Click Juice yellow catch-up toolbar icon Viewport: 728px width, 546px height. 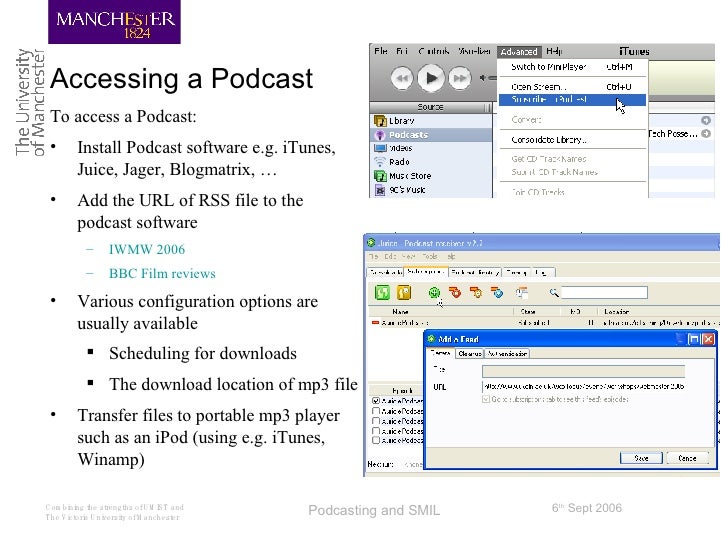coord(404,292)
